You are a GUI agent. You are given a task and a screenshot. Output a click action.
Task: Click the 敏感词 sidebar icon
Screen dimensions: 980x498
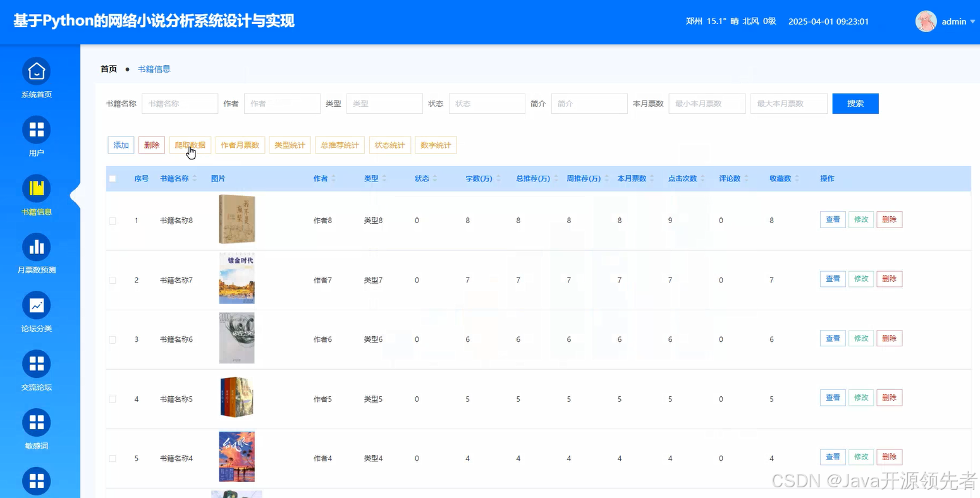coord(36,422)
